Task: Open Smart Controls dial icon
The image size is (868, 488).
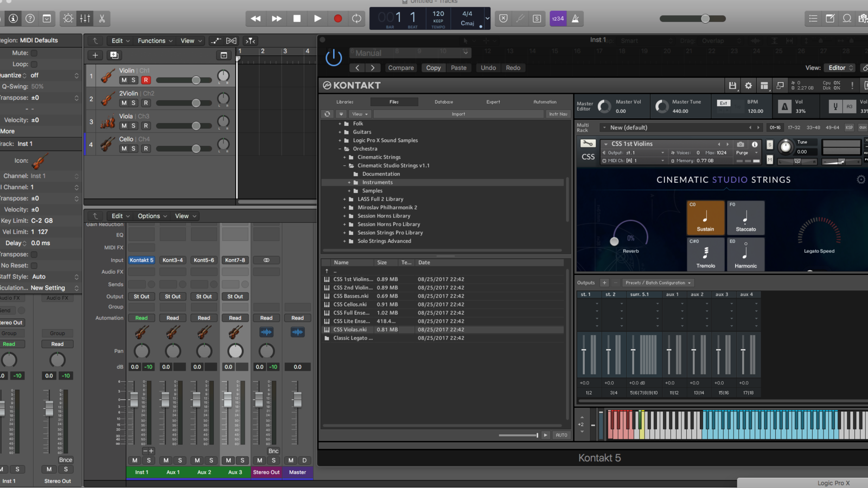Action: coord(68,18)
